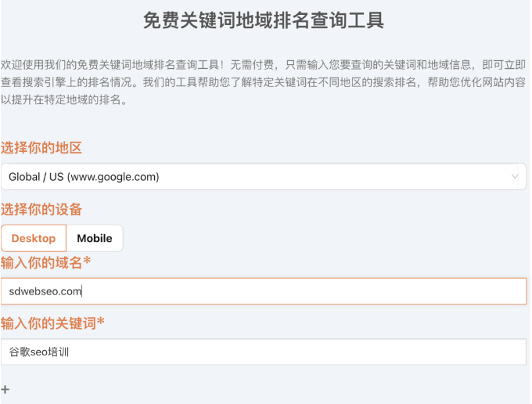Viewport: 532px width, 404px height.
Task: Click the 免费关键词地域排名查询工具 page heading
Action: point(264,20)
